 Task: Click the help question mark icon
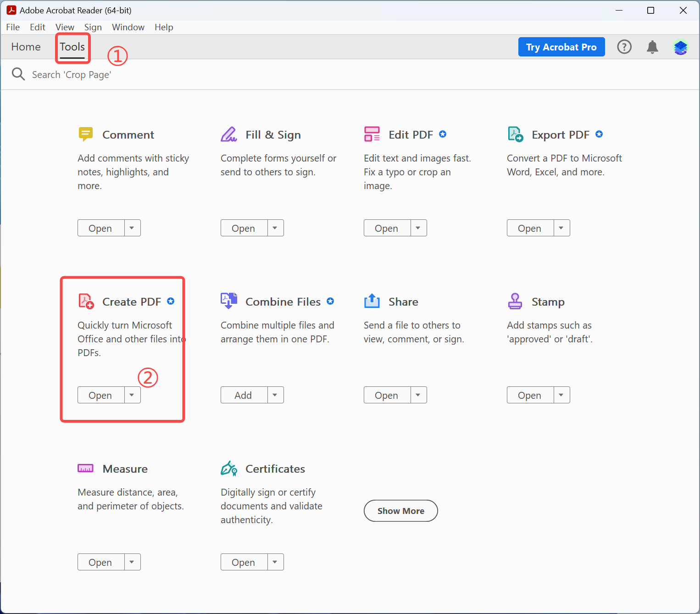pos(624,47)
